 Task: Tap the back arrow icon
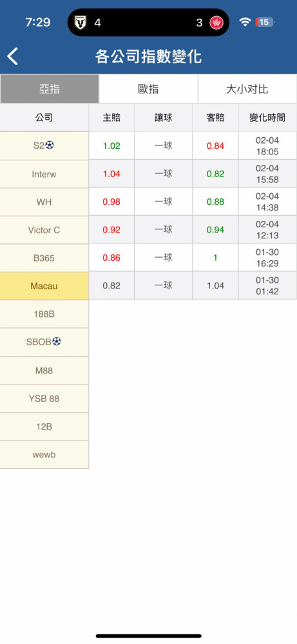point(13,56)
